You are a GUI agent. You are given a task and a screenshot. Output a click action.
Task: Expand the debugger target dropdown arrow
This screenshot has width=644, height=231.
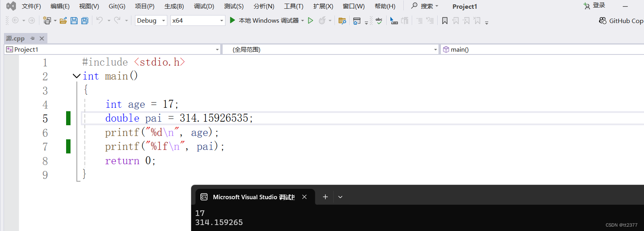[303, 20]
